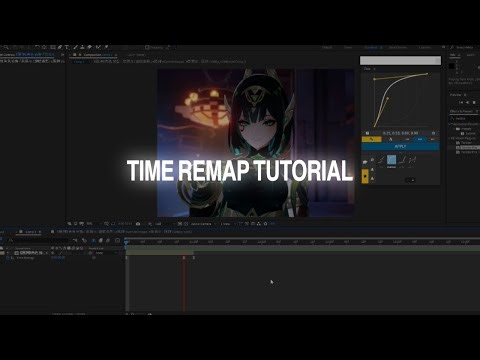Stop playback in Preview panel
Viewport: 480px width, 360px height.
coord(474,102)
